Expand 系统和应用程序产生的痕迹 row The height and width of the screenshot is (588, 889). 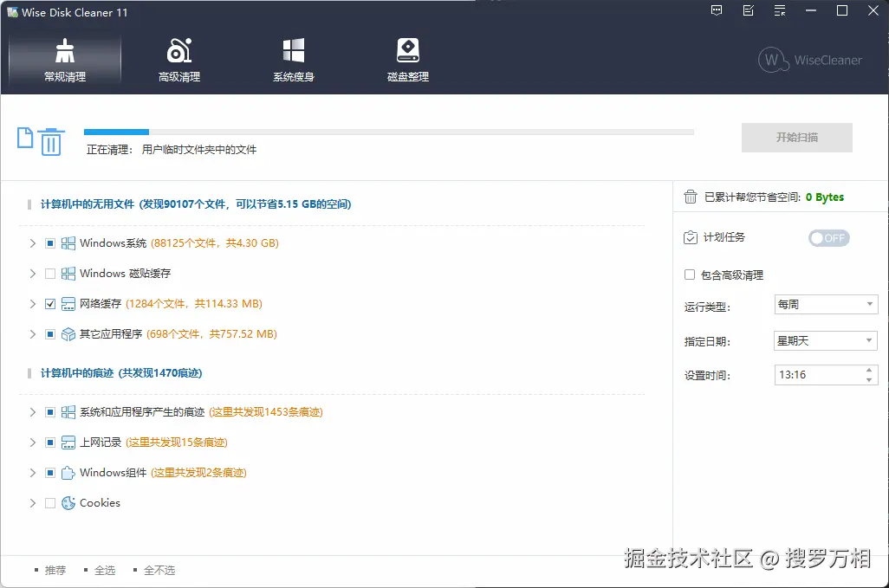click(x=32, y=412)
